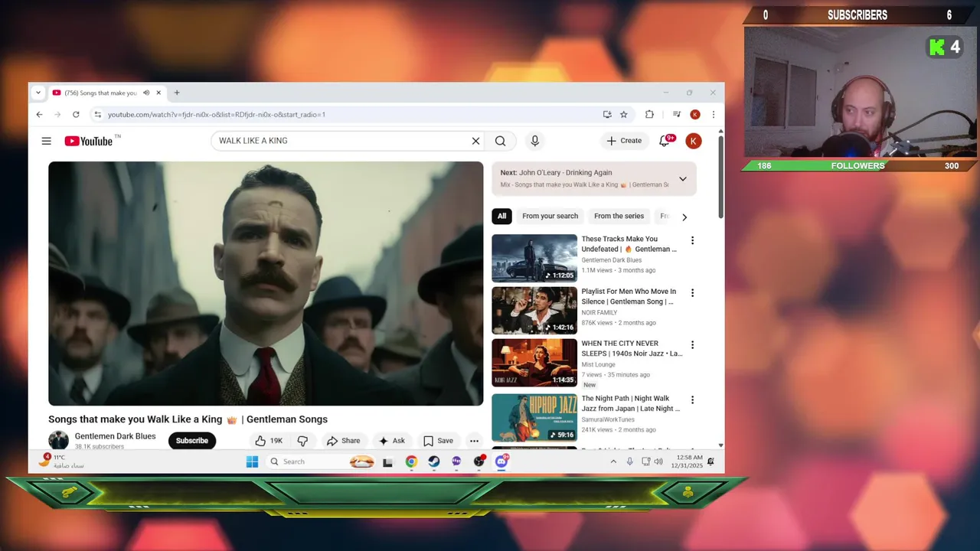Viewport: 980px width, 551px height.
Task: Dislike the video with thumbs down
Action: click(302, 441)
